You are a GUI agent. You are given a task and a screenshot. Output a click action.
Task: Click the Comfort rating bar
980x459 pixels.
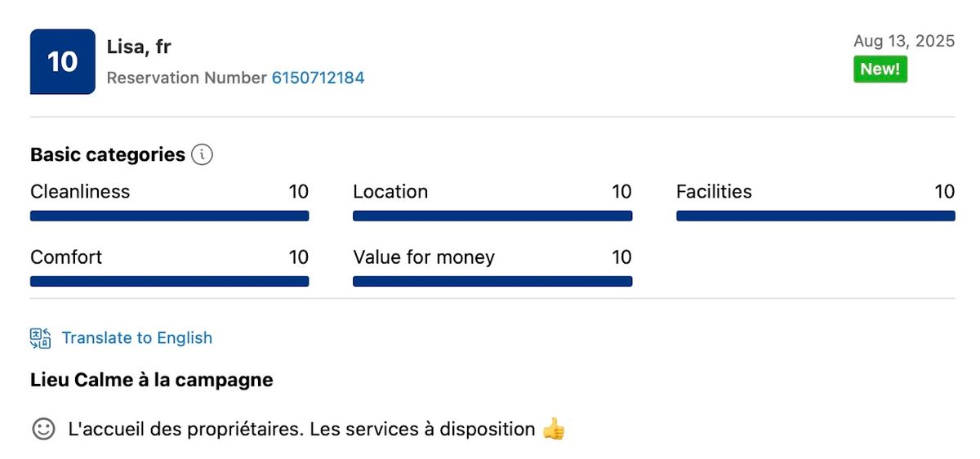[169, 282]
